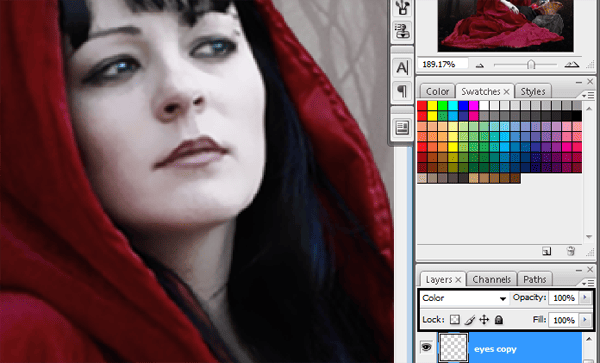Click the Brushes dock icon at top
The height and width of the screenshot is (363, 600).
click(402, 8)
